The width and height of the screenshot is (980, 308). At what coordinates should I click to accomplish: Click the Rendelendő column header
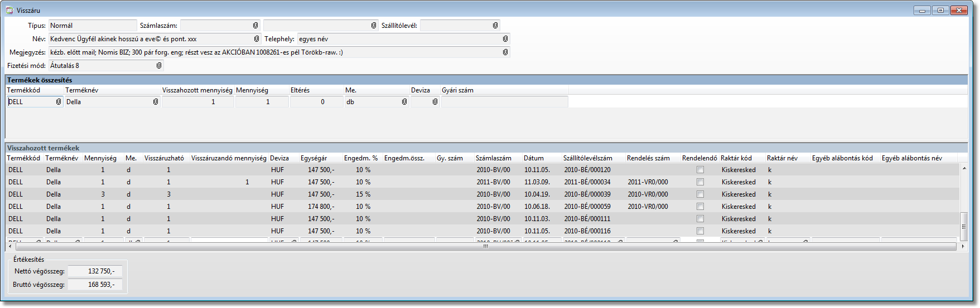(699, 158)
